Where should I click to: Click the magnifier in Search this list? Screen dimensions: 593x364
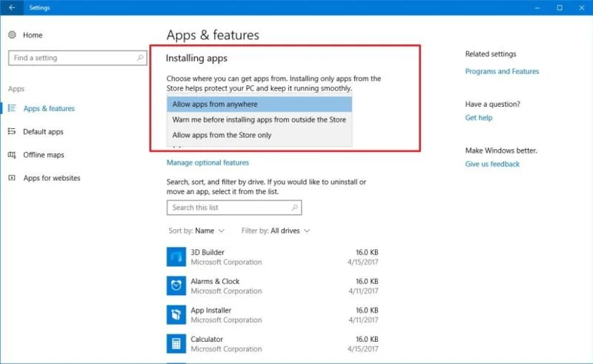point(295,208)
